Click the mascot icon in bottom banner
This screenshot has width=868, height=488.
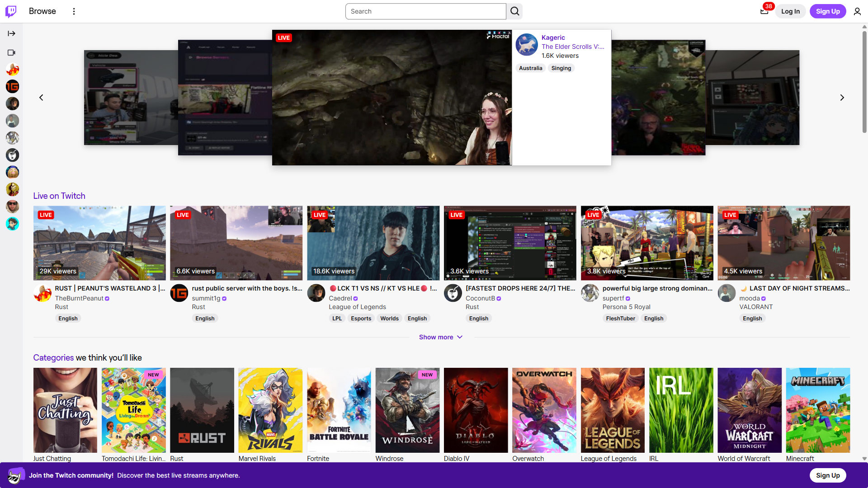(x=15, y=475)
